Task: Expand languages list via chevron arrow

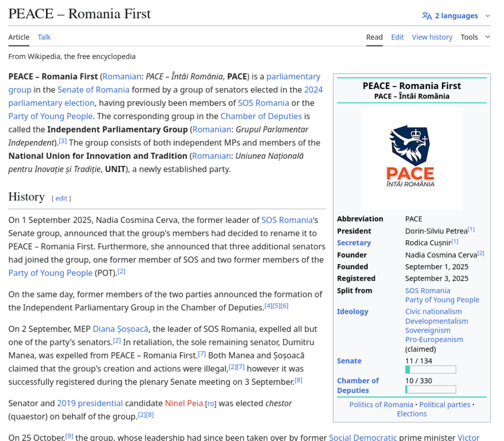Action: pyautogui.click(x=488, y=16)
